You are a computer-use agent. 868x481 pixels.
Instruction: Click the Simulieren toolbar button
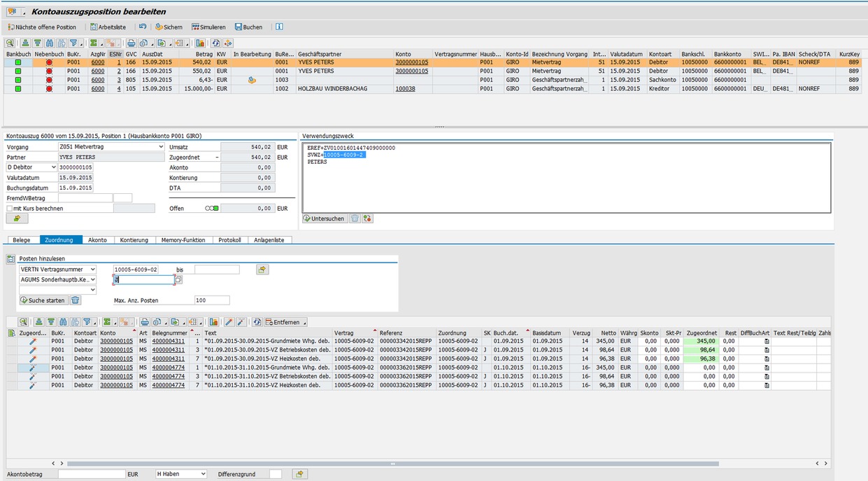click(x=208, y=27)
